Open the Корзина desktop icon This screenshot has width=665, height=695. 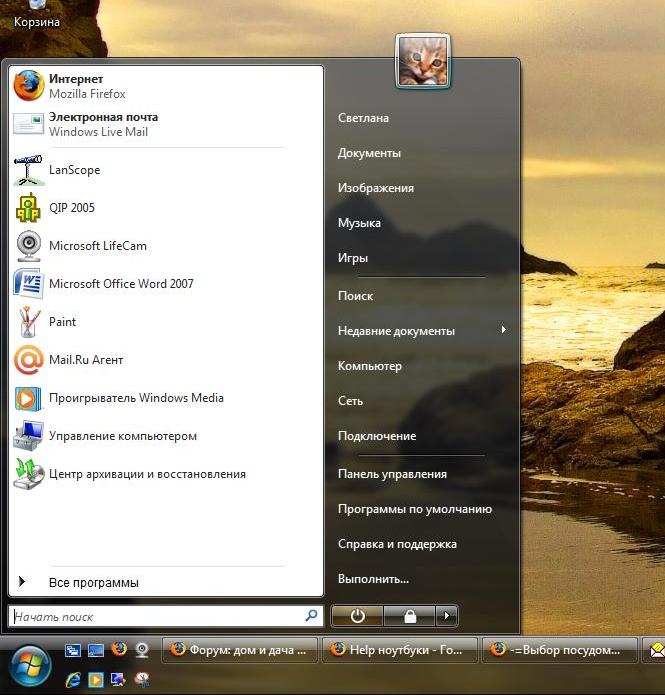pyautogui.click(x=36, y=14)
